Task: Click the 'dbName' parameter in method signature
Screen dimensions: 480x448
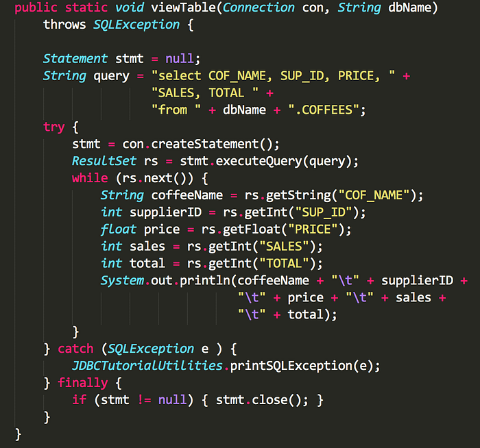Action: click(x=409, y=8)
